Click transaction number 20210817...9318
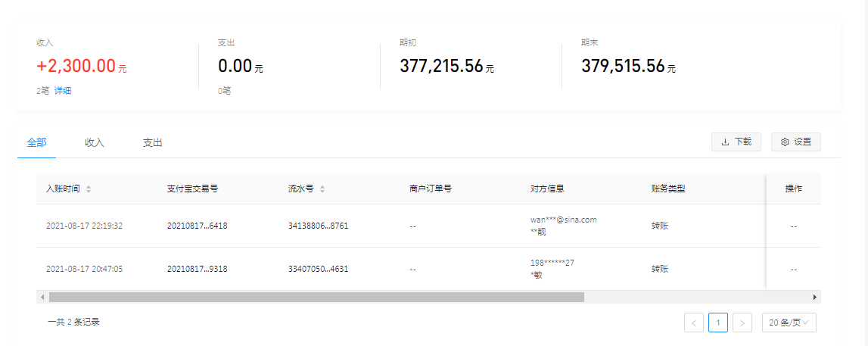Viewport: 868px width, 346px height. (x=197, y=269)
